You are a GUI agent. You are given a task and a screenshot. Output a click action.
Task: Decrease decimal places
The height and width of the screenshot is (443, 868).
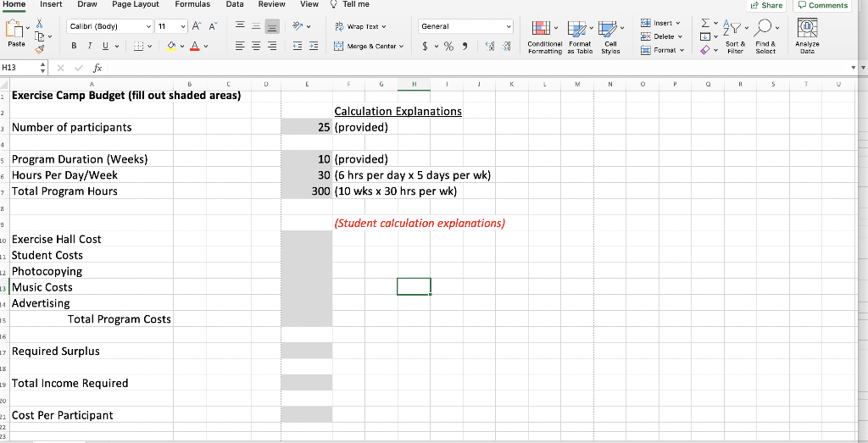(507, 47)
